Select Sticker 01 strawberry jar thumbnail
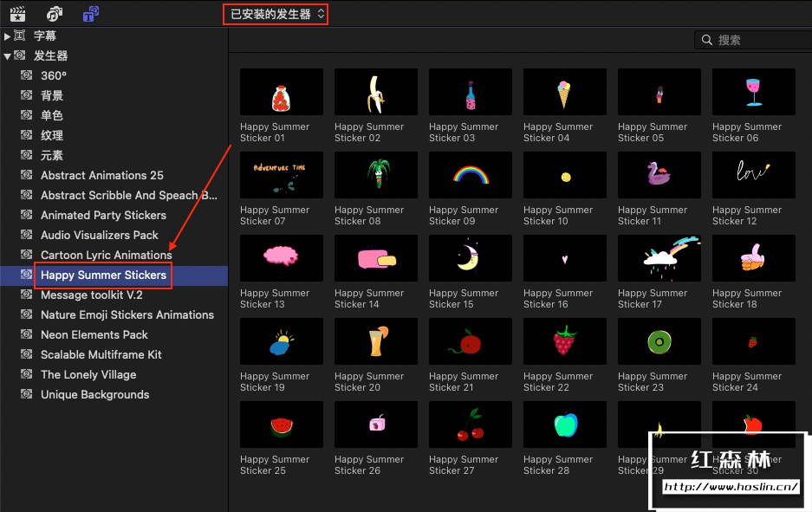The image size is (812, 512). click(x=281, y=92)
